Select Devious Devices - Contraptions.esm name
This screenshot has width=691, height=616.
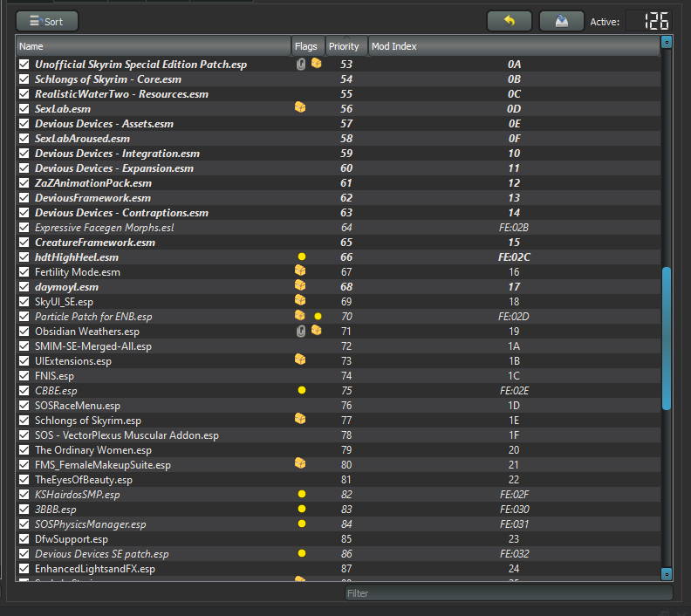point(121,213)
